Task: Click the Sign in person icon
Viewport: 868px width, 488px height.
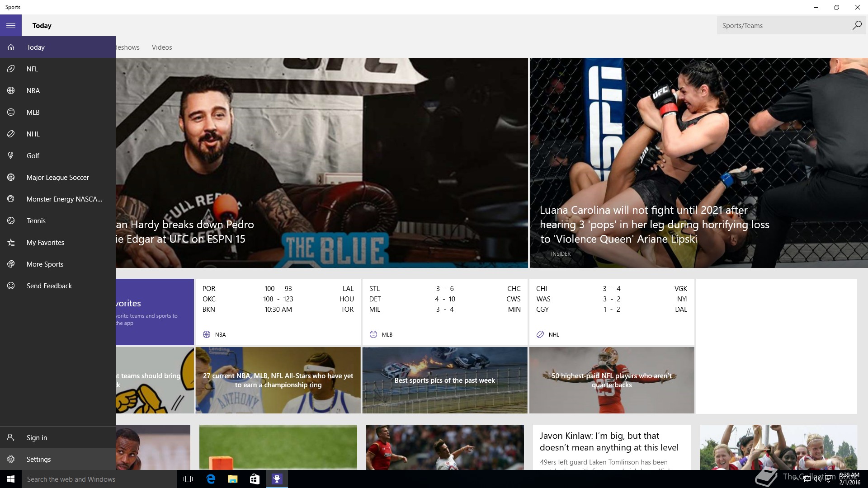Action: coord(11,437)
